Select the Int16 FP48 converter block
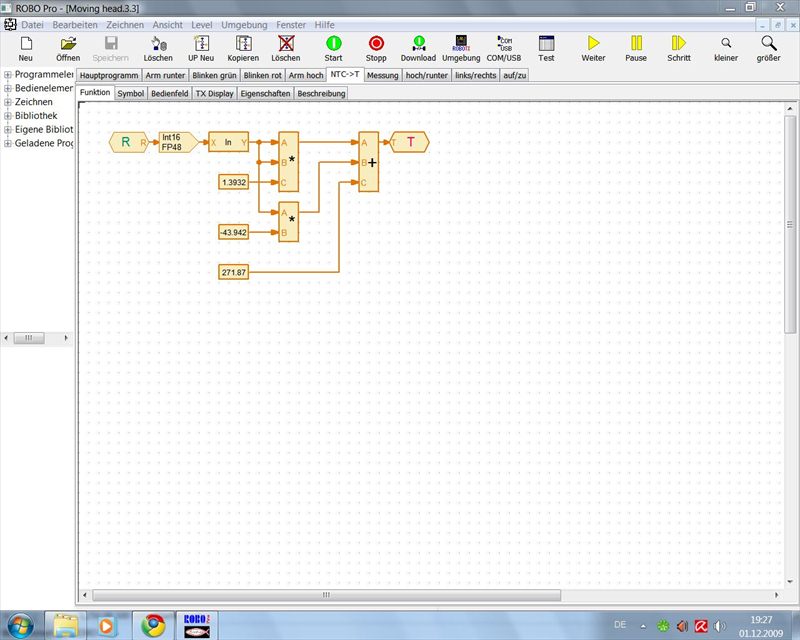The width and height of the screenshot is (800, 640). point(178,142)
